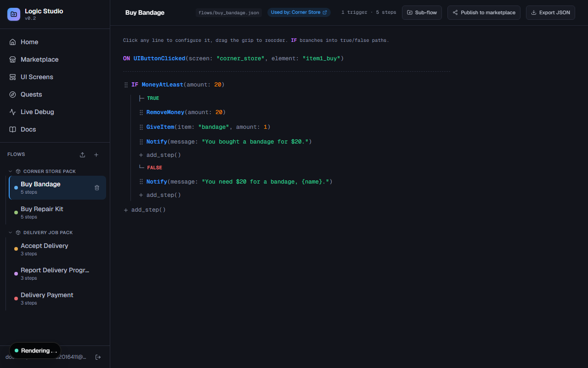Click the Rendering status indicator
588x368 pixels.
pos(35,351)
